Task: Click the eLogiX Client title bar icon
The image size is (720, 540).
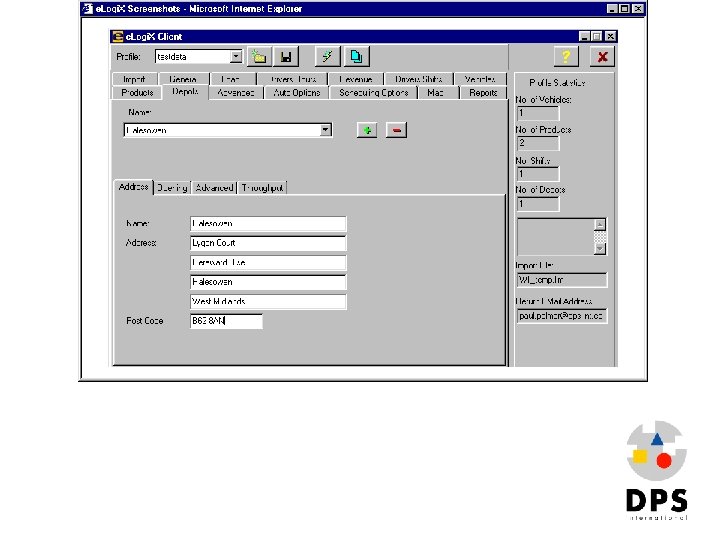Action: click(118, 36)
